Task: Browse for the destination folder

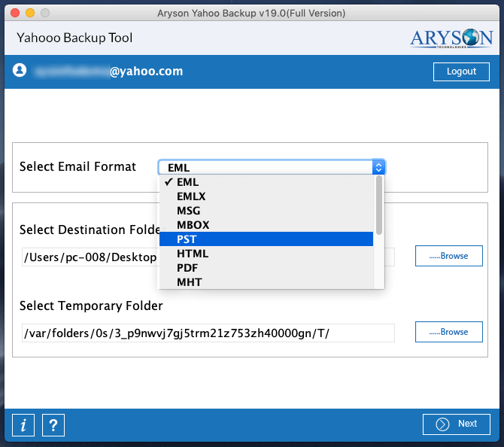Action: [x=449, y=256]
